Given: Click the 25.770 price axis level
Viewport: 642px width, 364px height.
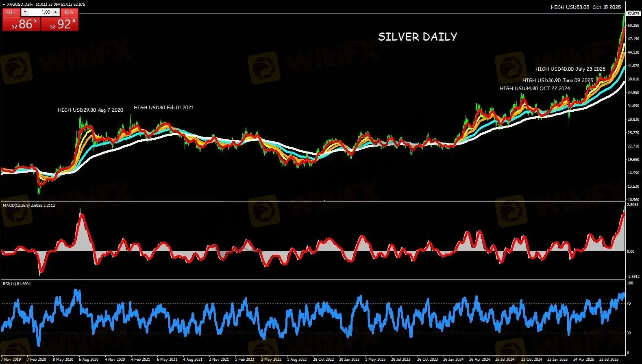Looking at the screenshot, I should click(633, 133).
